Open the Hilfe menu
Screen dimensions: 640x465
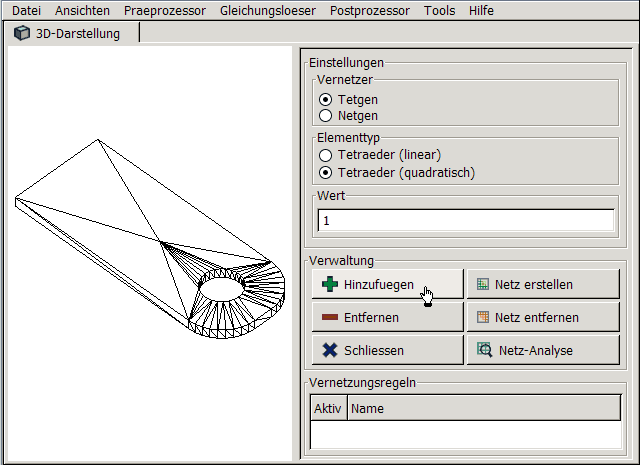(481, 10)
